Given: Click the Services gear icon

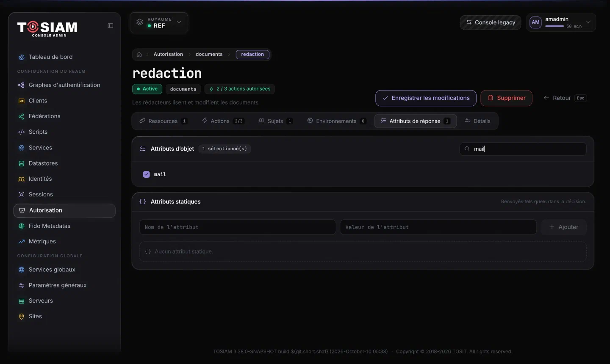Looking at the screenshot, I should pos(22,148).
